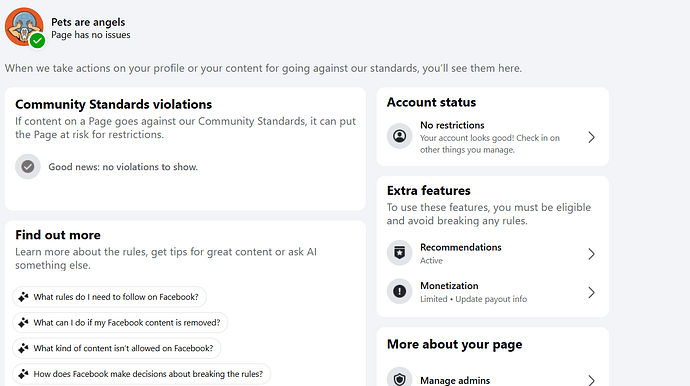Click sparkle icon beside content removed question
Viewport: 690px width, 386px height.
[23, 323]
